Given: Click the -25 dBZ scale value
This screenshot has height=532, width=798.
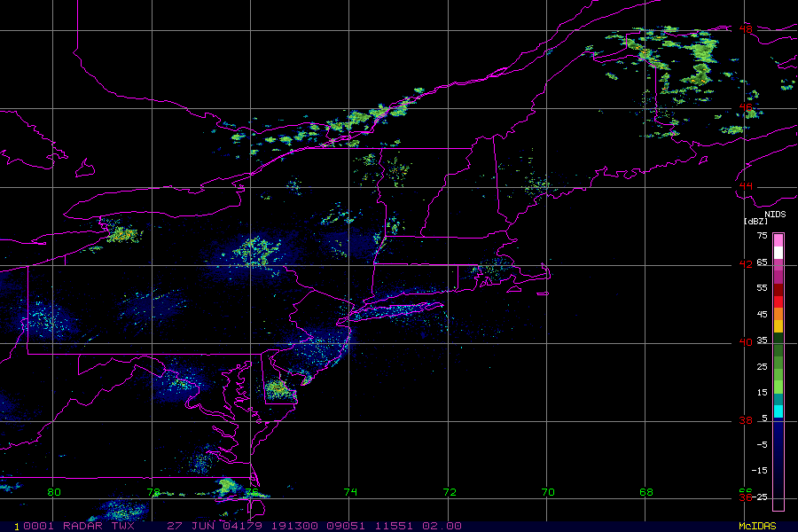Looking at the screenshot, I should pyautogui.click(x=759, y=497).
